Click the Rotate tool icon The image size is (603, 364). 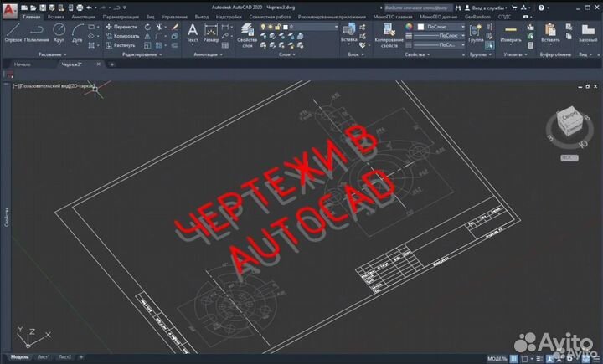click(x=147, y=27)
